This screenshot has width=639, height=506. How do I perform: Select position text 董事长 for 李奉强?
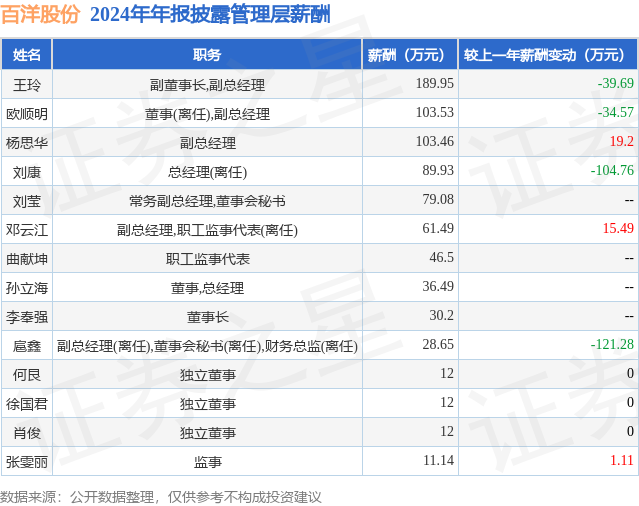pos(207,317)
